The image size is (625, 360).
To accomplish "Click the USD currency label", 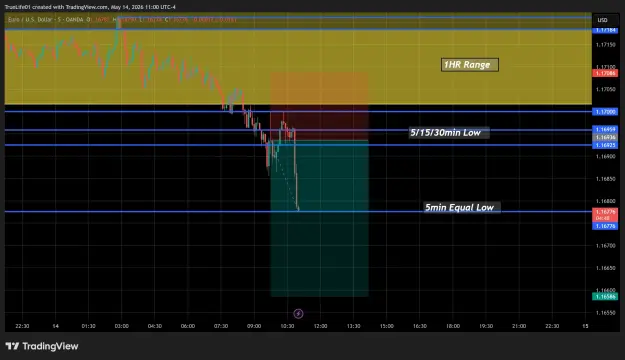I will click(x=602, y=20).
